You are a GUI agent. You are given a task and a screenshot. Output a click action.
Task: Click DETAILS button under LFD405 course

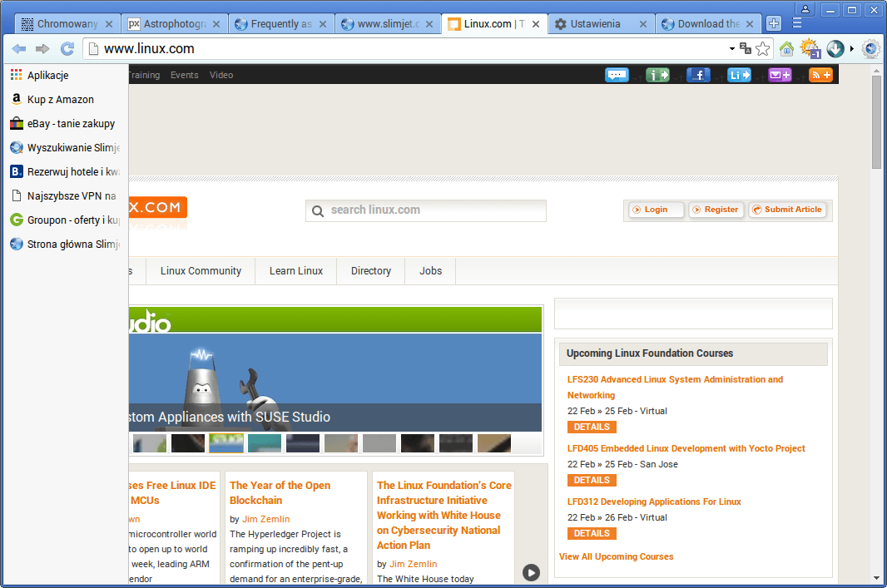coord(592,480)
